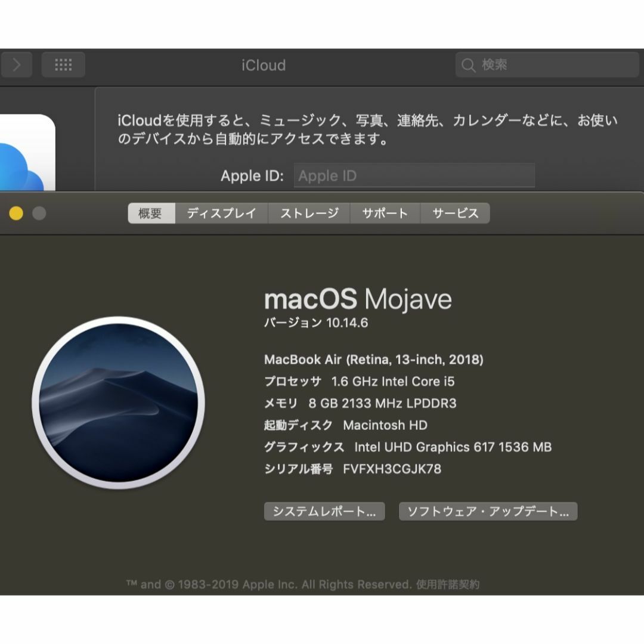The height and width of the screenshot is (644, 644).
Task: Go to the サポート tab
Action: coord(385,213)
